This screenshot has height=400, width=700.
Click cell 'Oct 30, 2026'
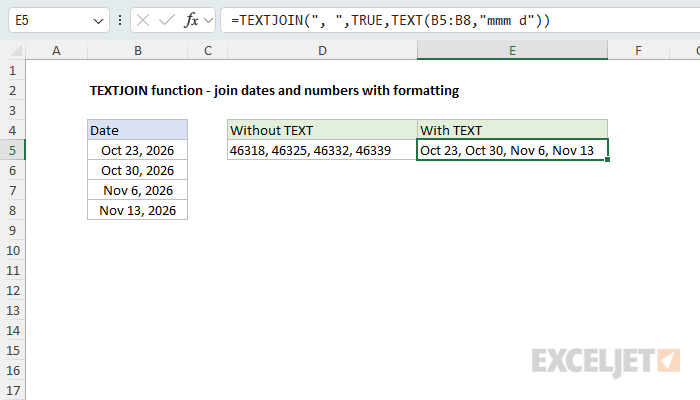pyautogui.click(x=138, y=171)
